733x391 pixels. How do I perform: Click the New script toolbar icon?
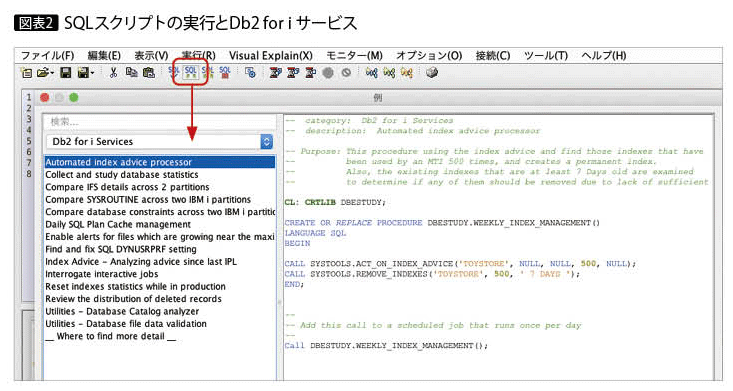[x=27, y=73]
